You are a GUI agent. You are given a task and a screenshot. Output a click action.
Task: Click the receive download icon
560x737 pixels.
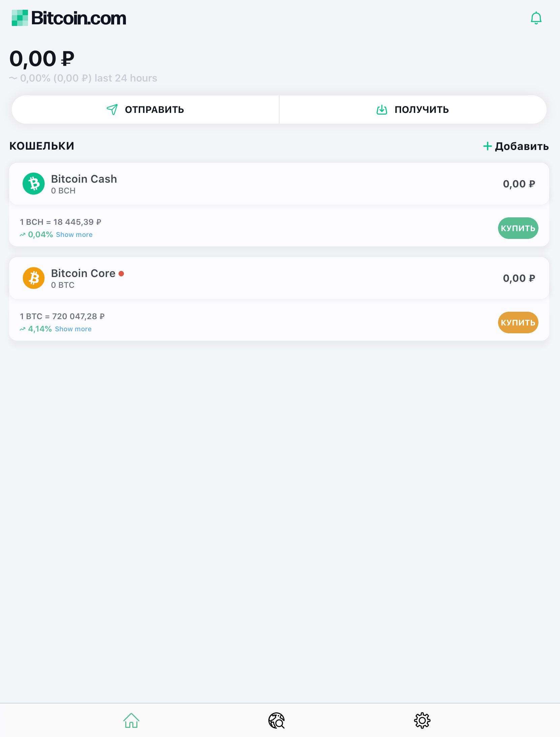coord(382,110)
